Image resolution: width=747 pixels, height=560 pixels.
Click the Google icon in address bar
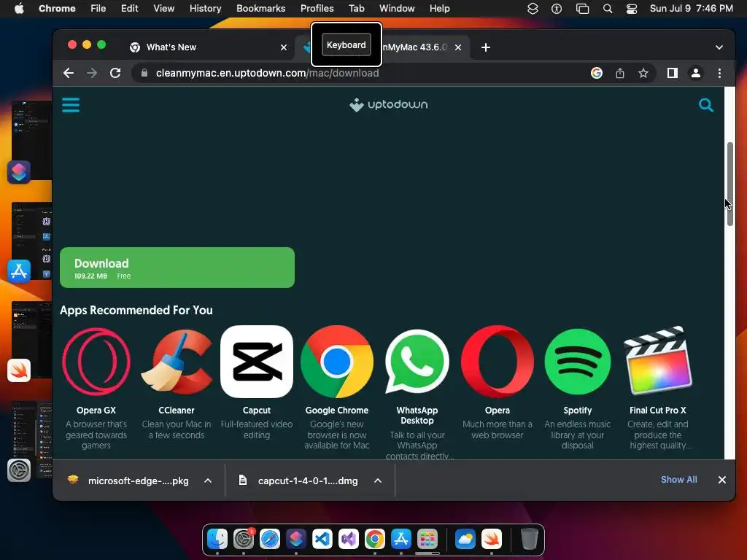click(x=597, y=73)
